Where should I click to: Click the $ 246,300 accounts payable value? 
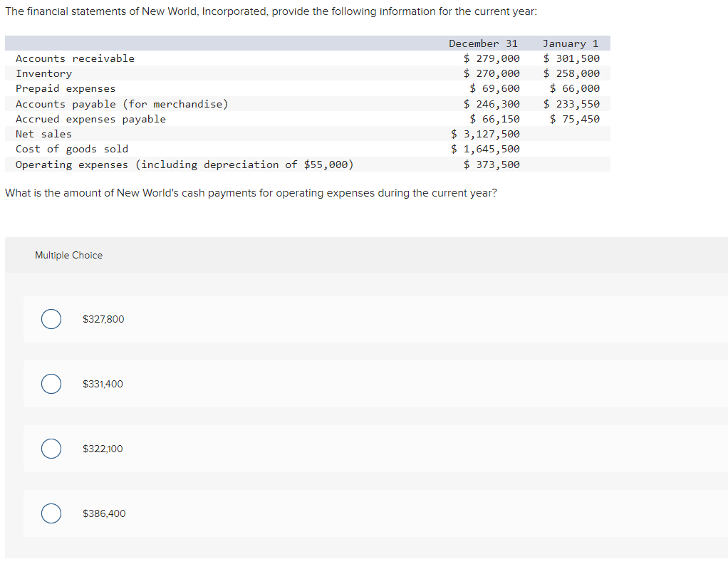(x=492, y=104)
